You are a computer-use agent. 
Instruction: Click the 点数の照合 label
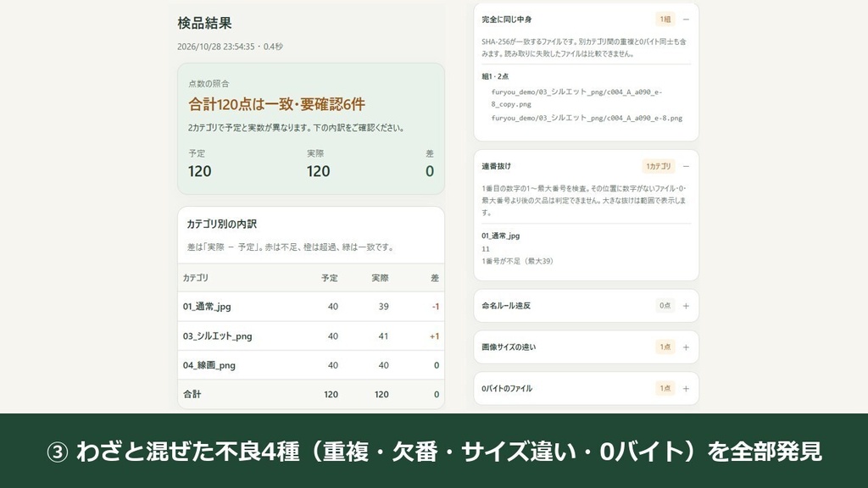[x=209, y=84]
